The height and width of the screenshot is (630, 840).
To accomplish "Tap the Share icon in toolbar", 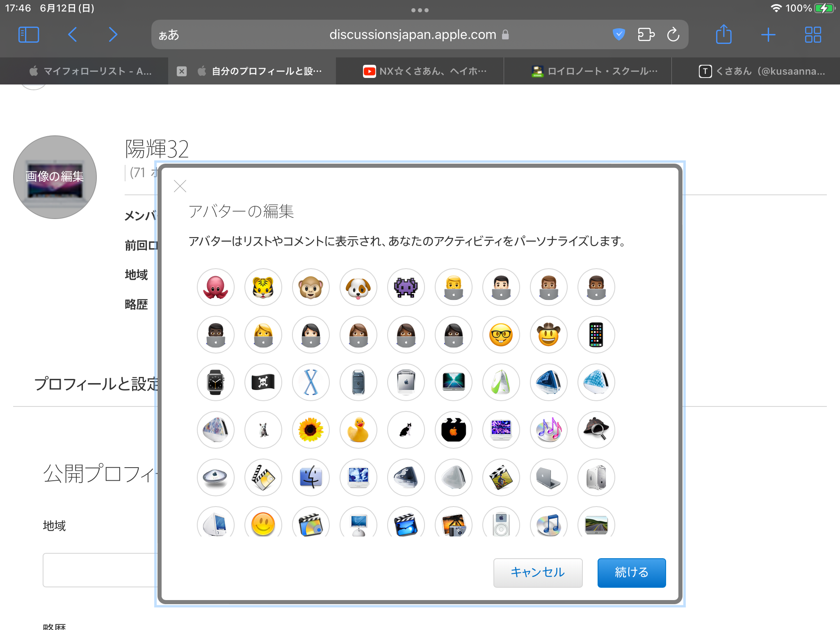I will tap(724, 35).
